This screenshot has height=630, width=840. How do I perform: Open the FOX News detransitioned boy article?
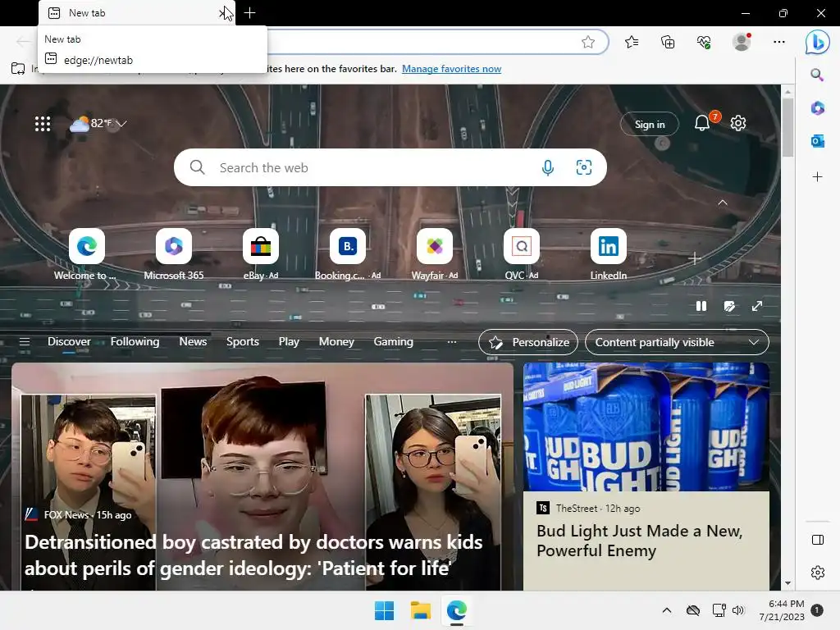point(253,555)
